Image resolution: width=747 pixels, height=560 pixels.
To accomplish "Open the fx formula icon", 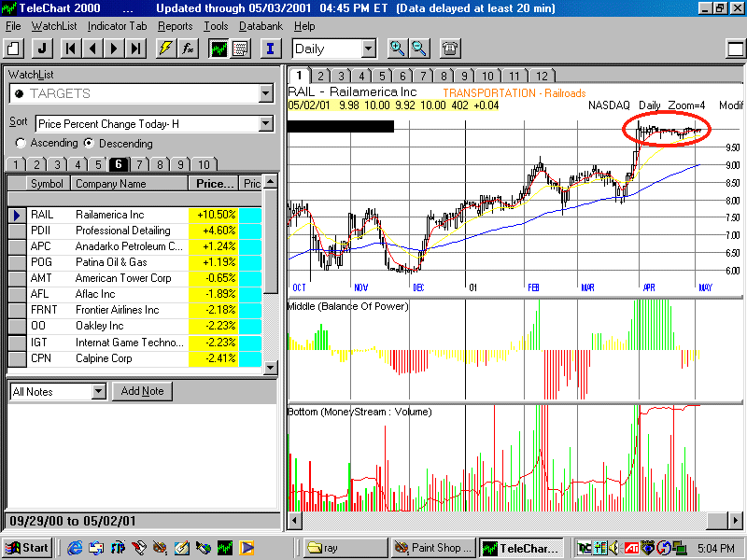I will tap(188, 49).
